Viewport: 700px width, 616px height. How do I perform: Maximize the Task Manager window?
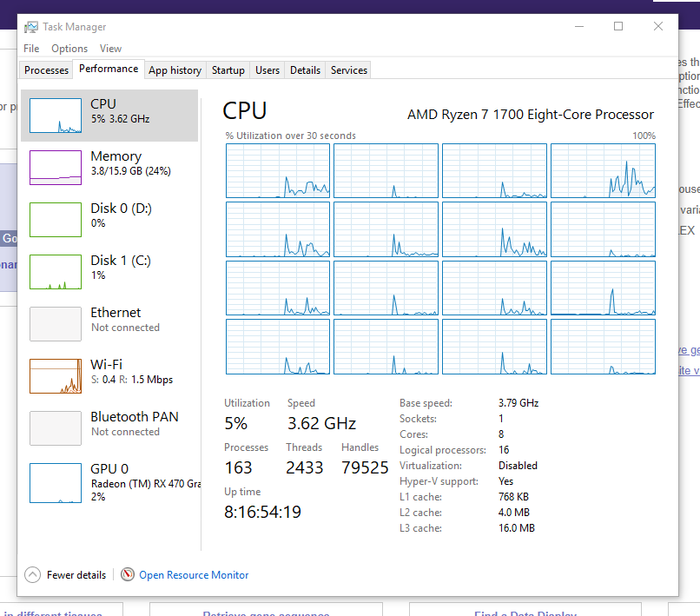point(618,26)
